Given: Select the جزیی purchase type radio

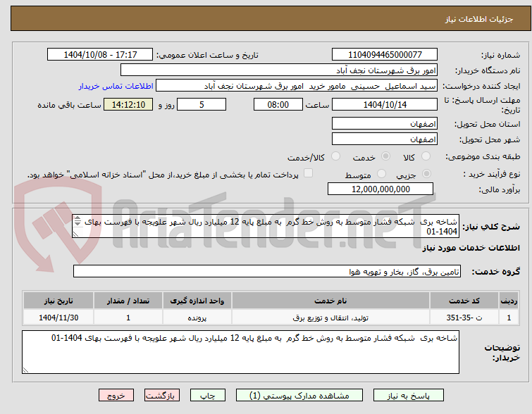Looking at the screenshot, I should 426,174.
